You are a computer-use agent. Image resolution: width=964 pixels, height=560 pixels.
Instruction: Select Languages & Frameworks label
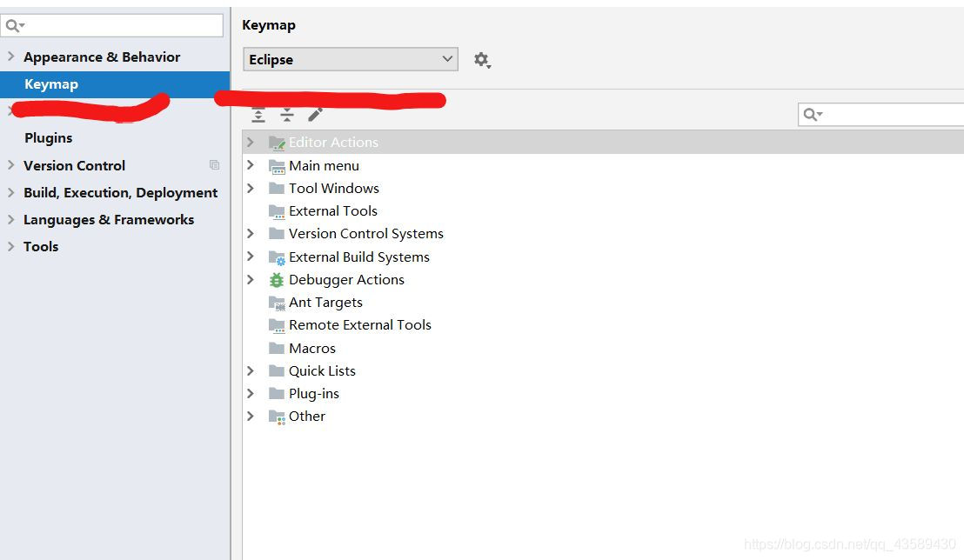point(108,219)
